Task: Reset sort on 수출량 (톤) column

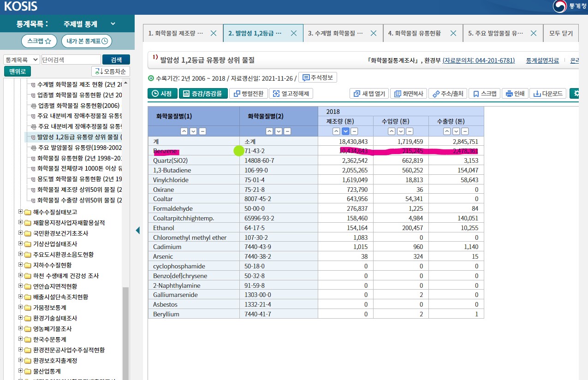Action: point(465,131)
